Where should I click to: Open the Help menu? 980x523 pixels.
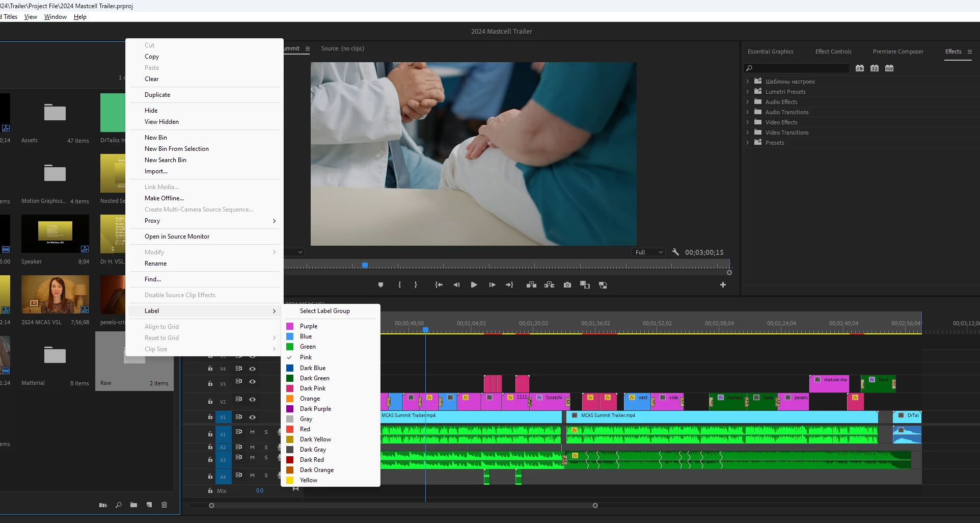(x=80, y=17)
